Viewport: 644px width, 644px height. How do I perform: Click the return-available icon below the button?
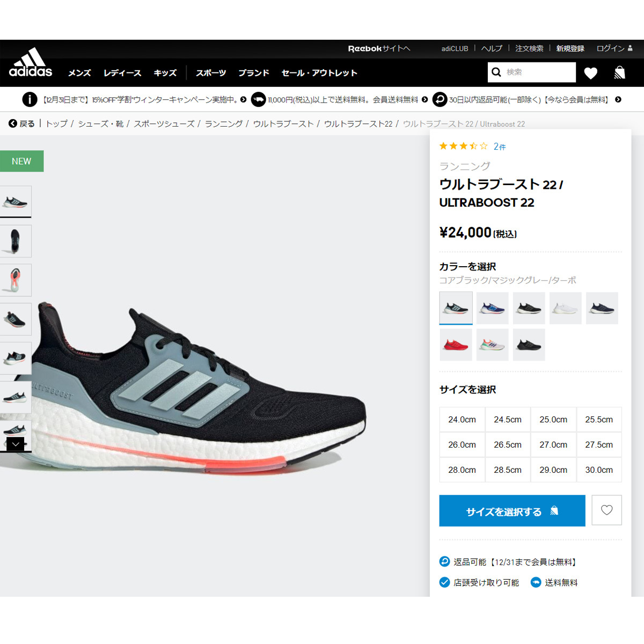click(x=444, y=561)
